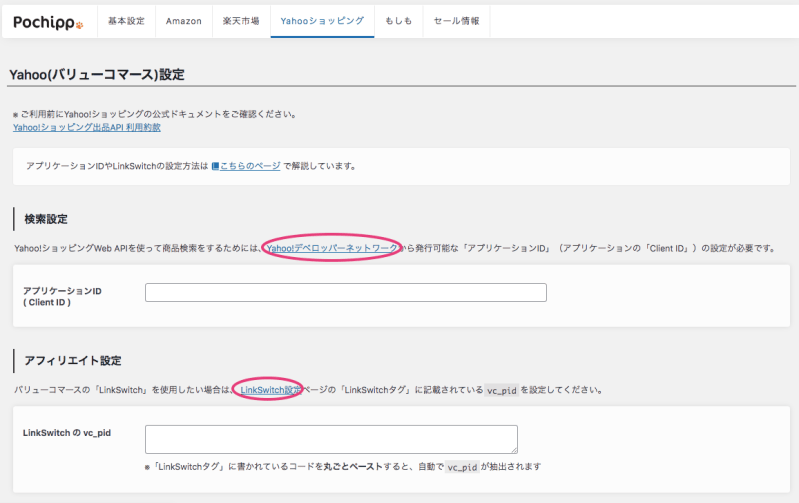Click the アフィリエイト設定 section heading
This screenshot has height=503, width=799.
tap(73, 361)
